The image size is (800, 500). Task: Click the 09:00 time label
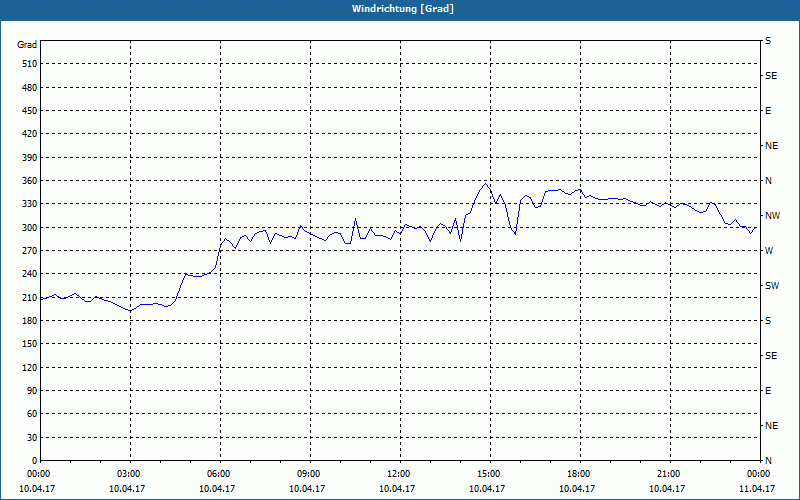click(310, 474)
